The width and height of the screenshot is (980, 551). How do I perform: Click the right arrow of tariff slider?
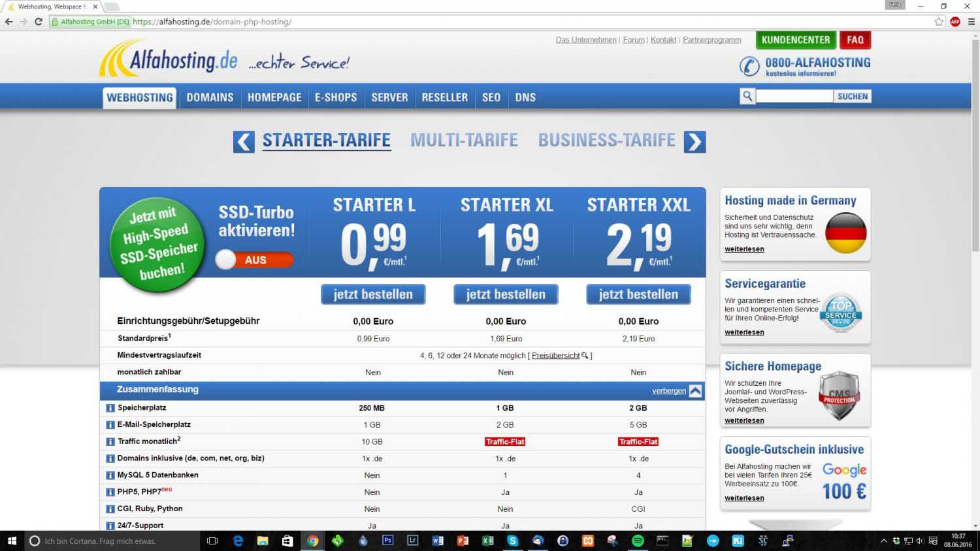coord(694,142)
